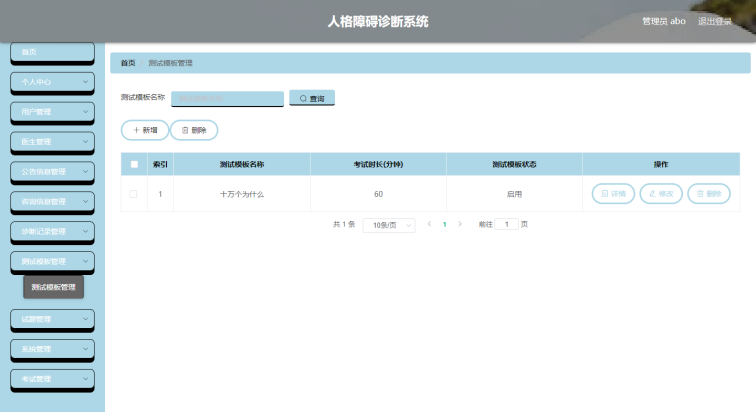Open 首页 in the sidebar
The image size is (756, 413).
(x=52, y=53)
